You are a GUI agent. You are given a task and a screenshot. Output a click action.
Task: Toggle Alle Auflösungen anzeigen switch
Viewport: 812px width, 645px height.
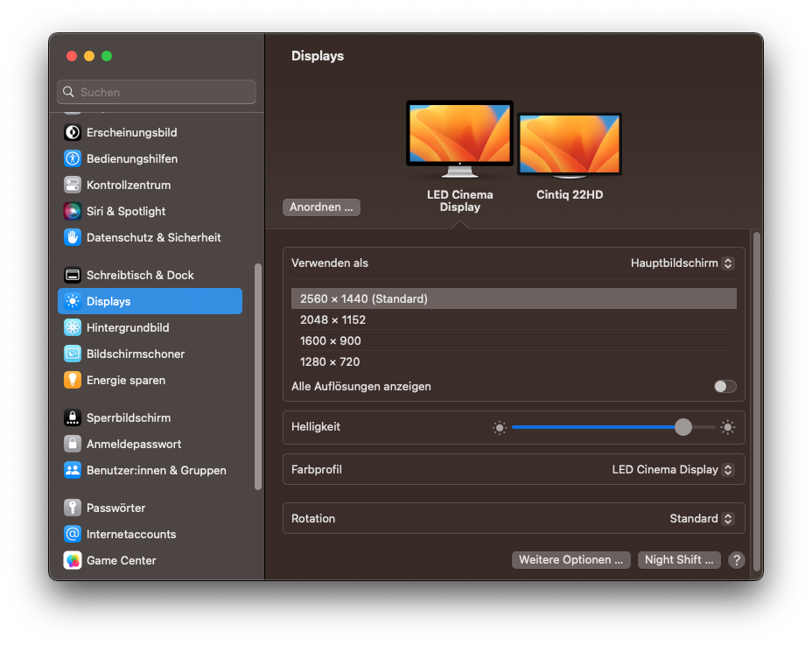[x=725, y=387]
